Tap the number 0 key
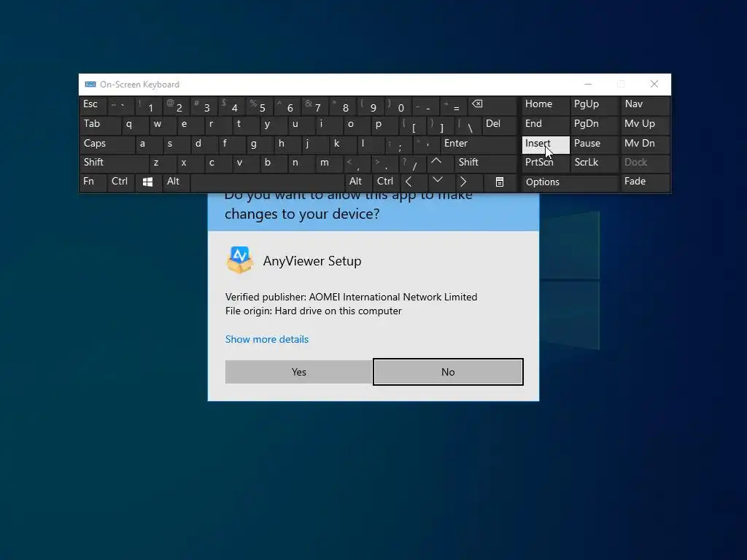This screenshot has width=747, height=560. coord(398,105)
